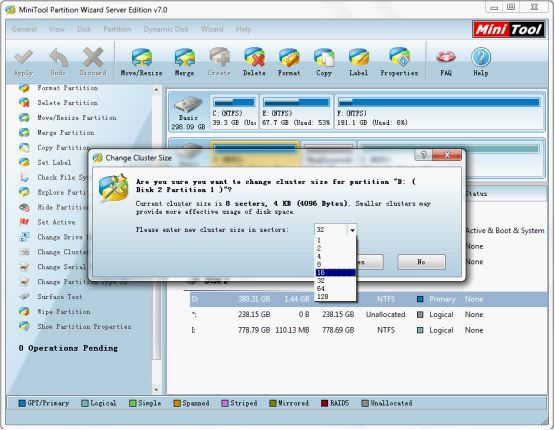This screenshot has width=555, height=430.
Task: Choose Delete Partition in the sidebar
Action: coord(67,103)
